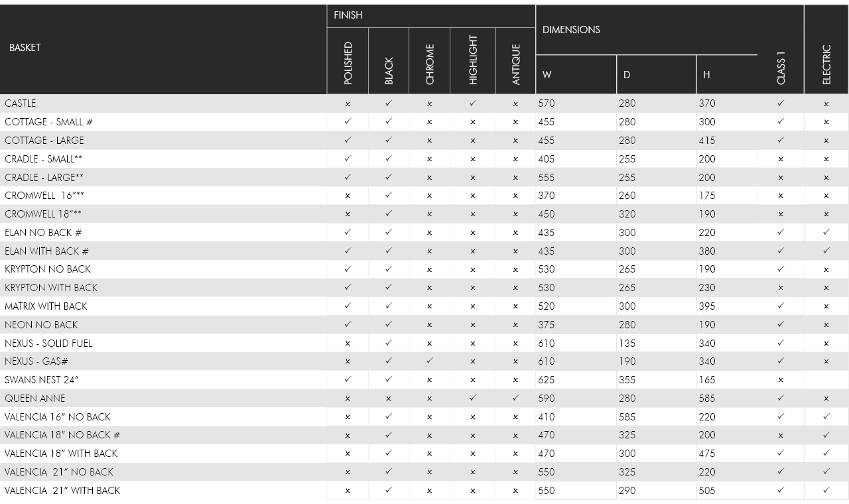The height and width of the screenshot is (504, 849).
Task: Click QUEEN ANNE black finish cross
Action: point(389,399)
